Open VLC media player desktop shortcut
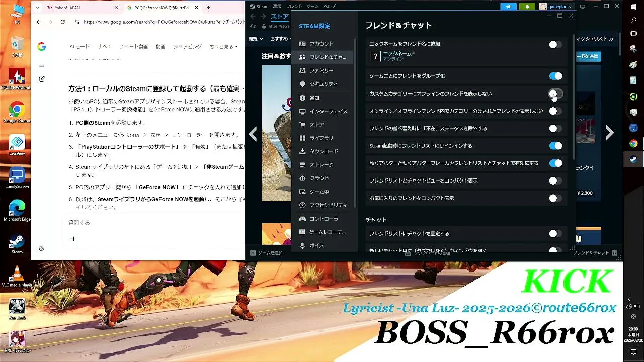The image size is (644, 362). click(x=17, y=276)
